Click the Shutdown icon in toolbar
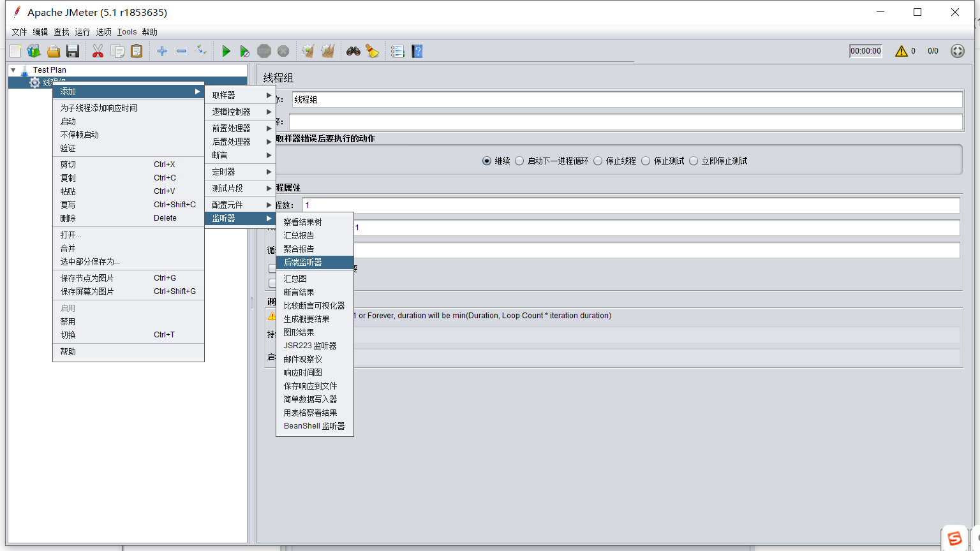Image resolution: width=980 pixels, height=551 pixels. pos(283,51)
